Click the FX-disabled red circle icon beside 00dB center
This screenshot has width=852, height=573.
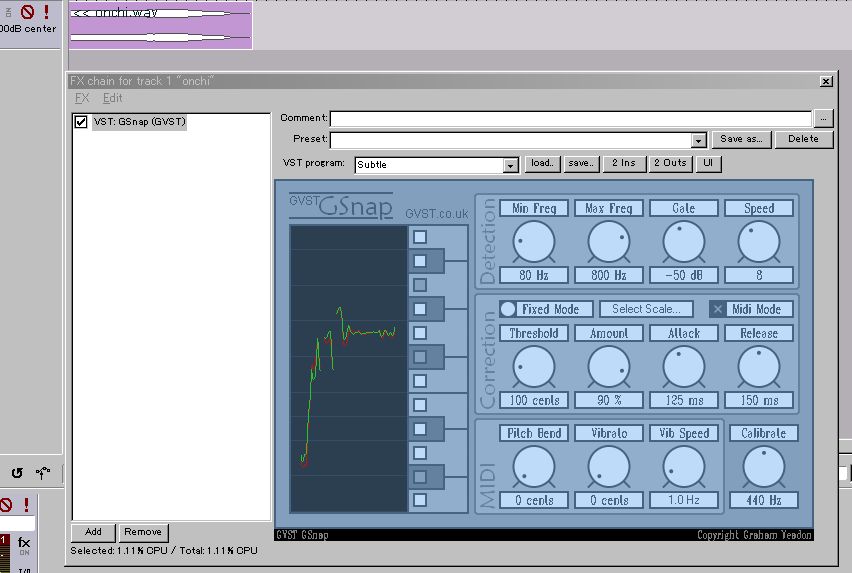(27, 11)
